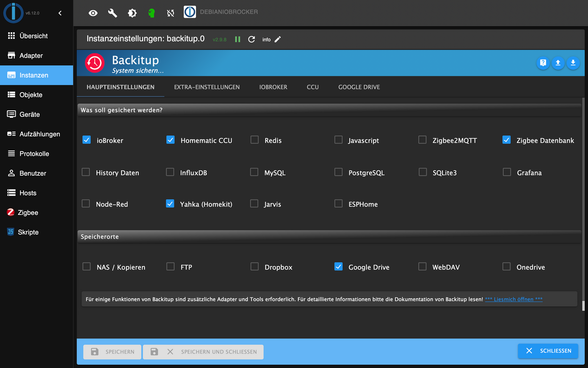Viewport: 588px width, 368px height.
Task: Open Hosts in the sidebar
Action: coord(36,193)
